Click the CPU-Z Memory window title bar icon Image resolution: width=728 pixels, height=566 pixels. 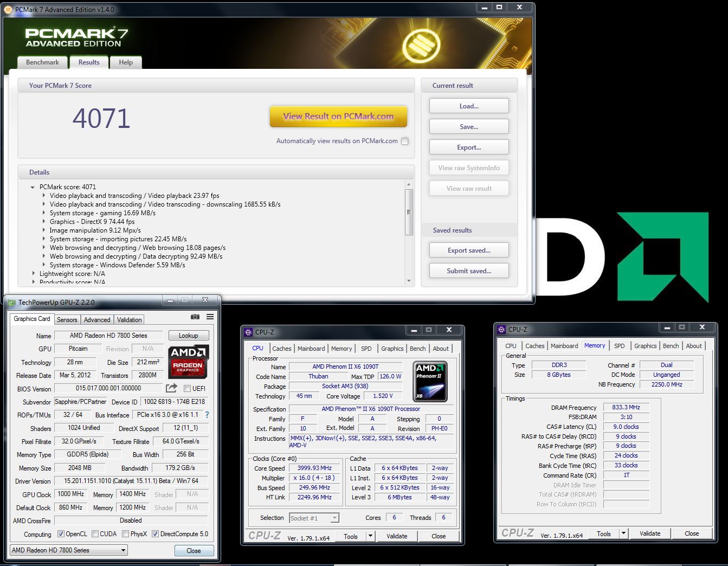[x=501, y=330]
